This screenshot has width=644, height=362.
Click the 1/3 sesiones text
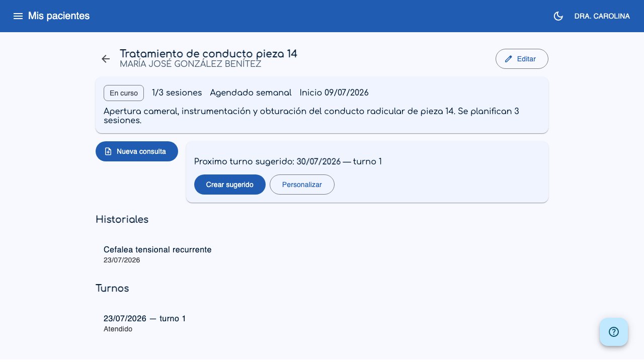[x=177, y=93]
